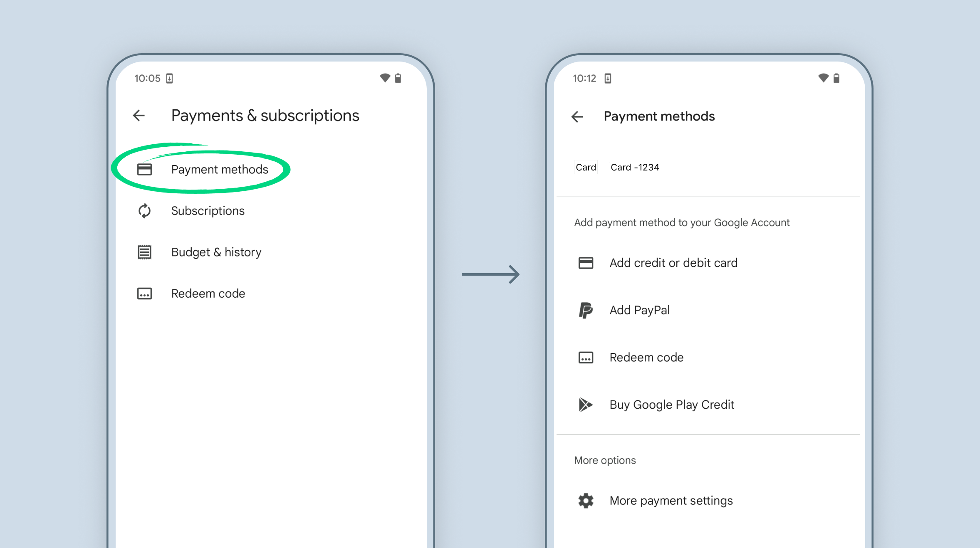The image size is (980, 548).
Task: Click the More payment settings gear icon
Action: click(586, 501)
